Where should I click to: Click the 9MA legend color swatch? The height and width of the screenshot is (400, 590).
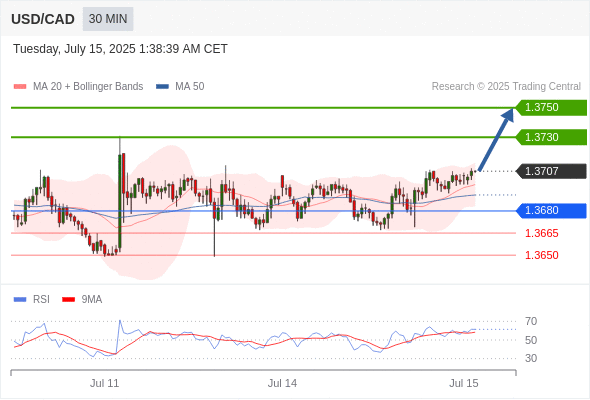click(68, 300)
